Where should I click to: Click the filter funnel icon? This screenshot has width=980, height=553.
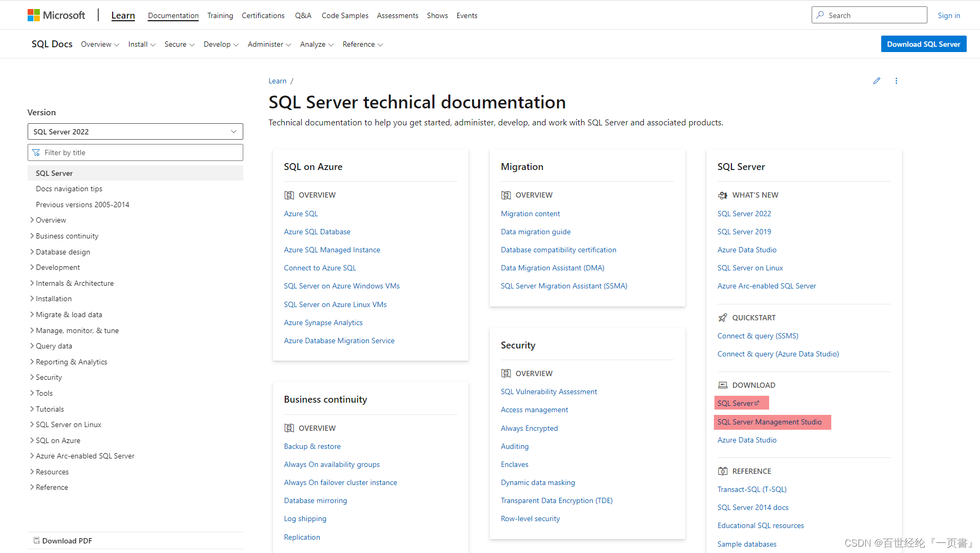tap(36, 152)
